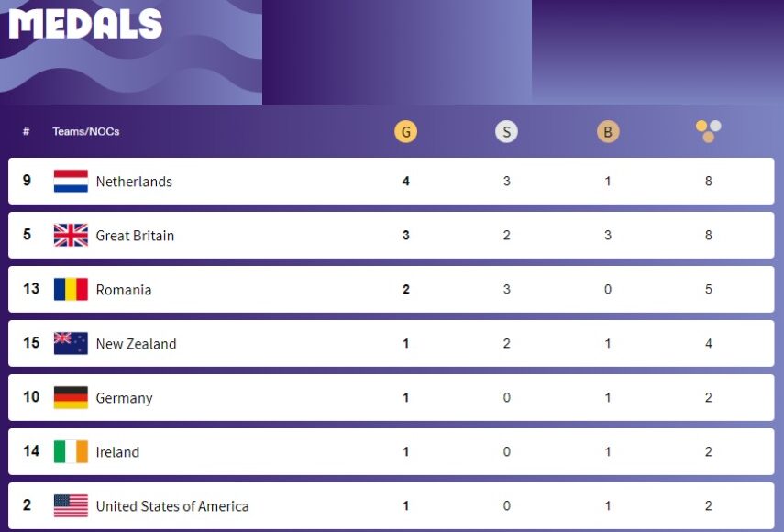The height and width of the screenshot is (532, 784).
Task: Click the New Zealand flag icon
Action: 71,343
